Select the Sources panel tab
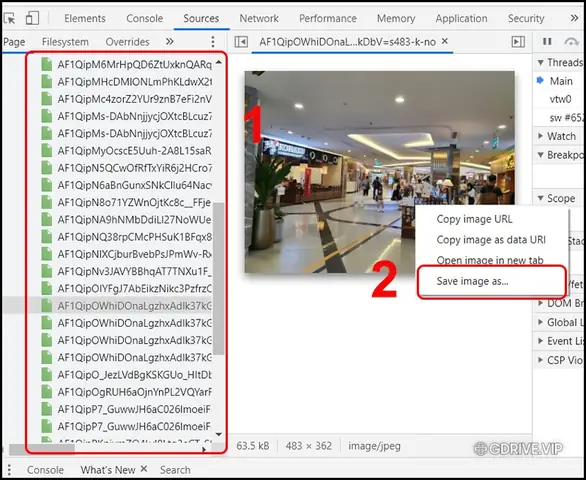The width and height of the screenshot is (586, 480). [201, 18]
